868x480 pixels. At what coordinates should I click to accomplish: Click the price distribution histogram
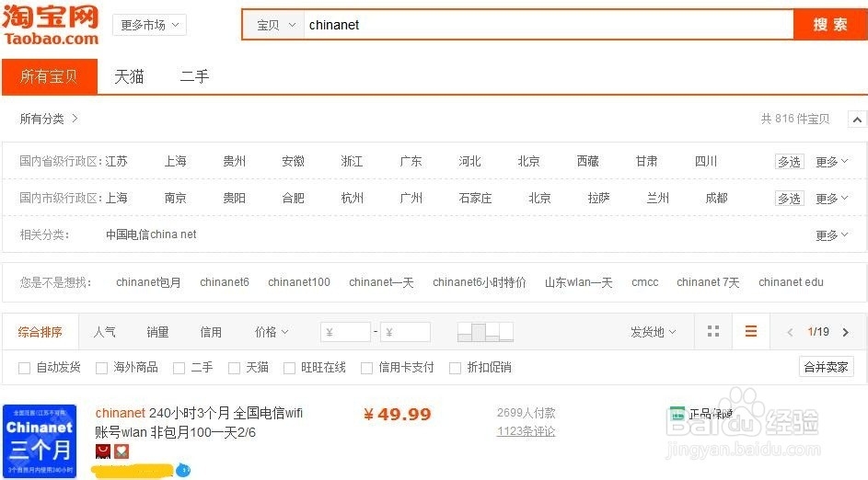tap(485, 332)
